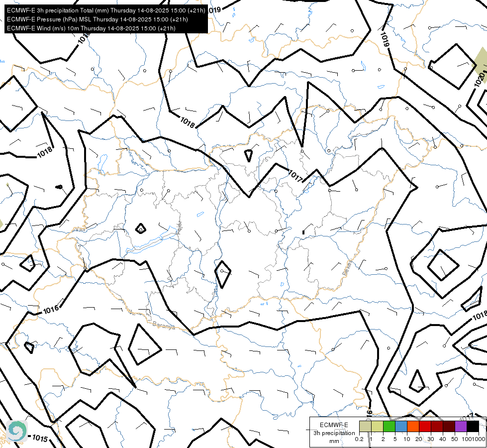Click the 1015 isobar label
The image size is (487, 448).
coord(40,439)
